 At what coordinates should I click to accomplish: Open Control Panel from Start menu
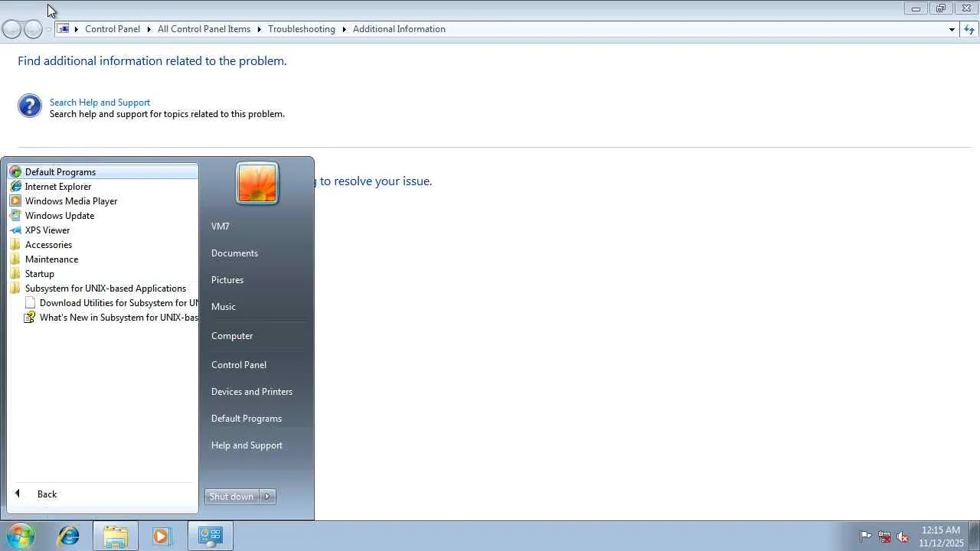click(x=239, y=365)
